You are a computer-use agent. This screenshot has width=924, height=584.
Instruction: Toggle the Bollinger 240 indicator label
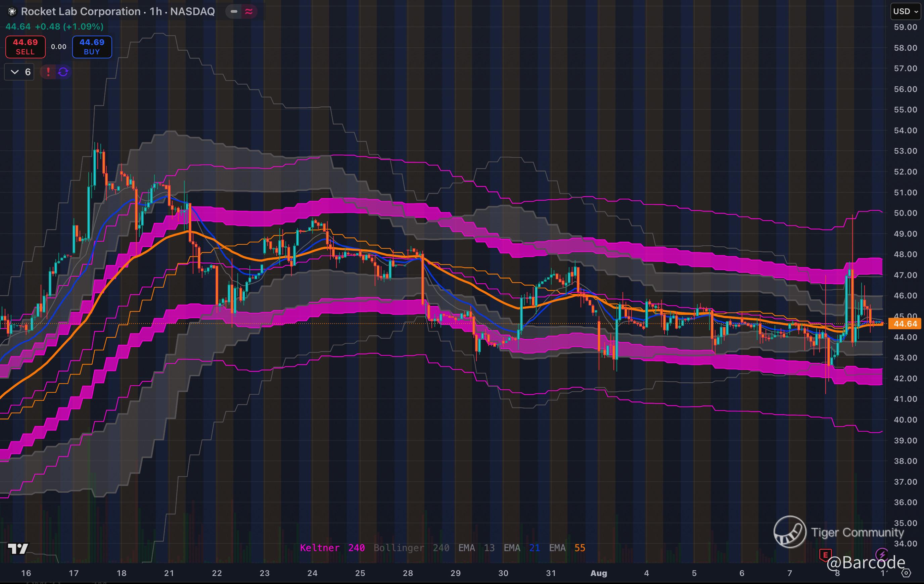pos(411,548)
